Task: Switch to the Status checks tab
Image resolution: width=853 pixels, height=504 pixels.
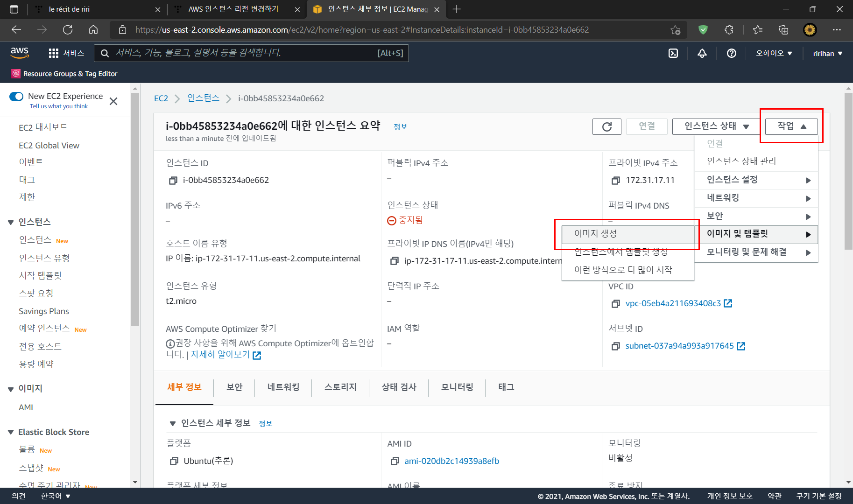Action: (x=399, y=387)
